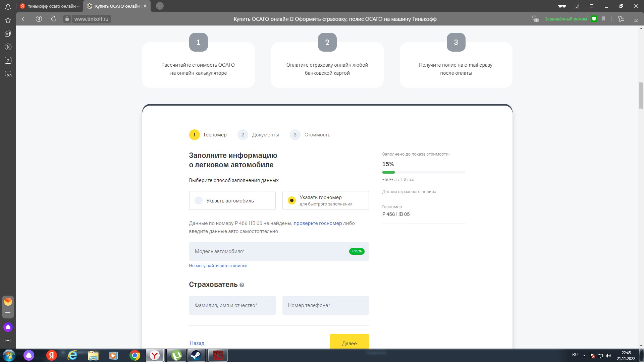Image resolution: width=644 pixels, height=362 pixels.
Task: Open the screenshot tool icon in sidebar
Action: tap(8, 74)
